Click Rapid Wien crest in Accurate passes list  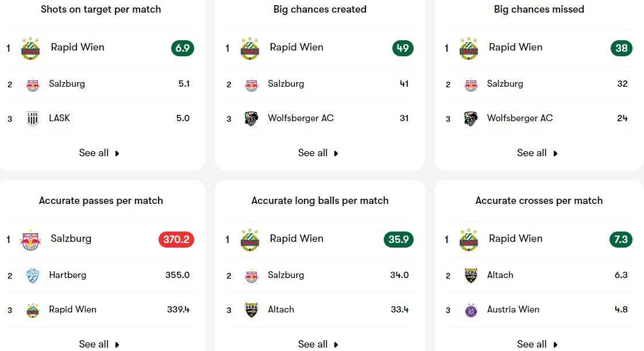(x=32, y=310)
